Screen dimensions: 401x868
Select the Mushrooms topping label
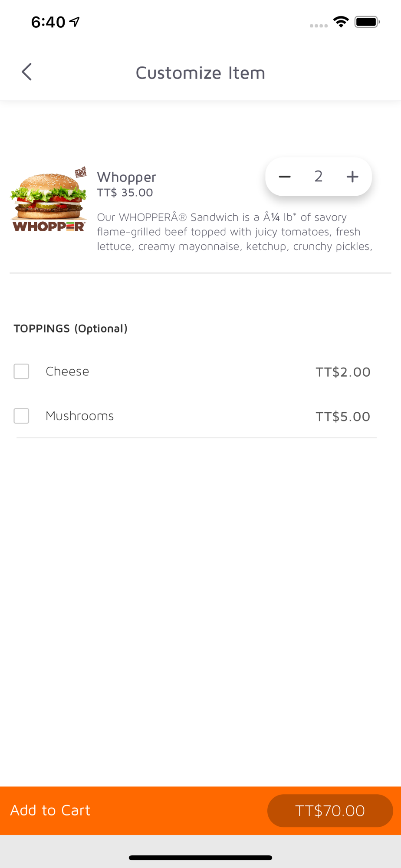(80, 416)
